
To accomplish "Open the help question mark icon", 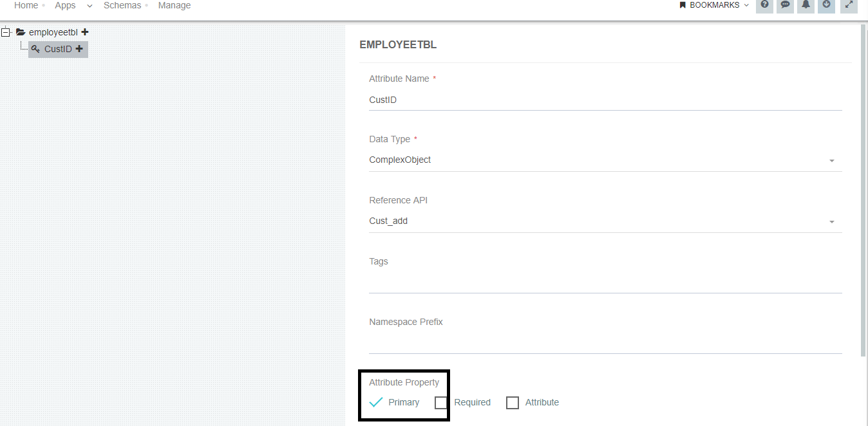I will [764, 5].
